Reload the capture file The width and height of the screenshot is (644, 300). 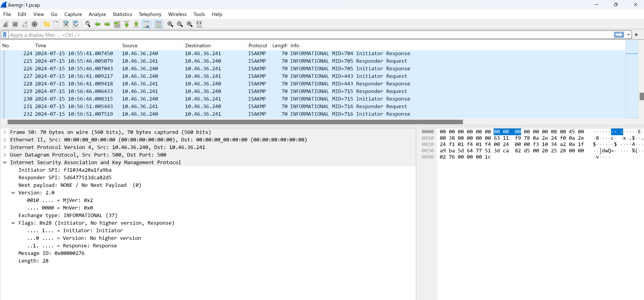(76, 24)
